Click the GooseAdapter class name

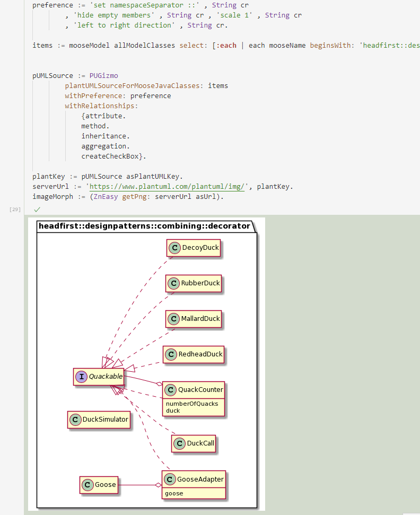(x=200, y=479)
